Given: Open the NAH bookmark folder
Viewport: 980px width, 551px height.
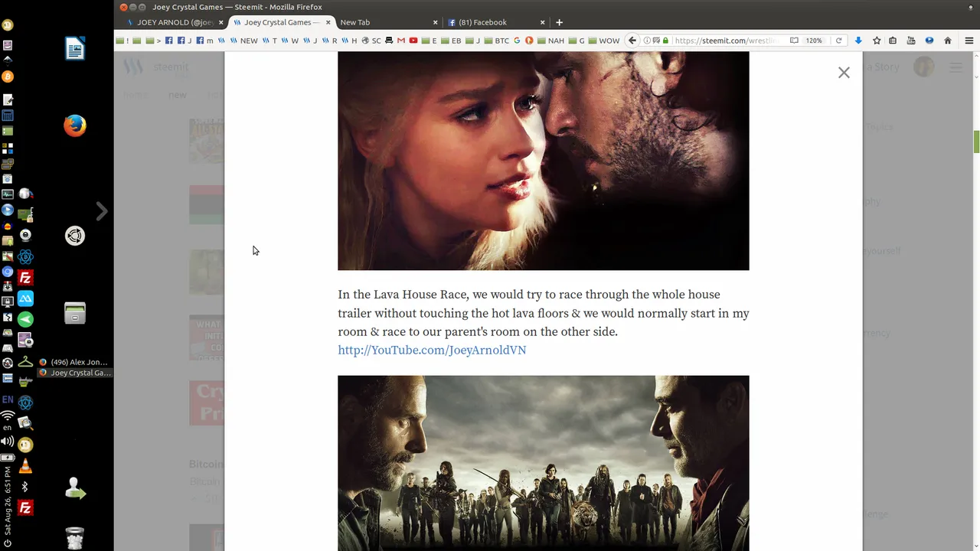Looking at the screenshot, I should click(550, 41).
